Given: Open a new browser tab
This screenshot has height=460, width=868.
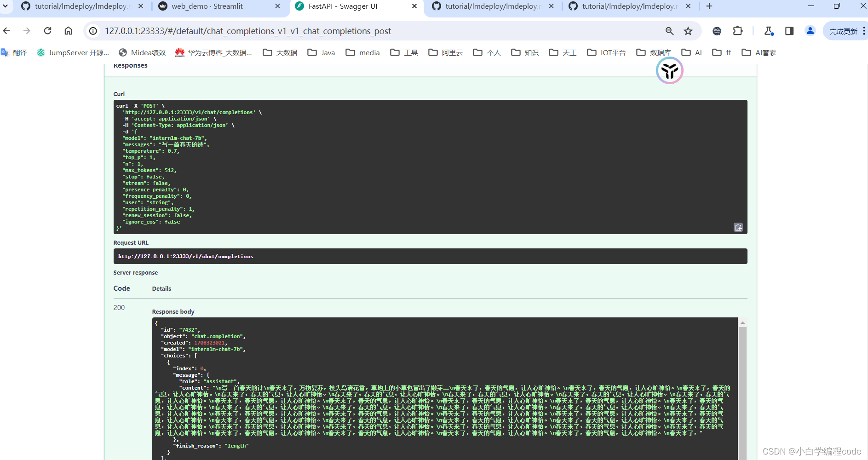Looking at the screenshot, I should coord(709,6).
